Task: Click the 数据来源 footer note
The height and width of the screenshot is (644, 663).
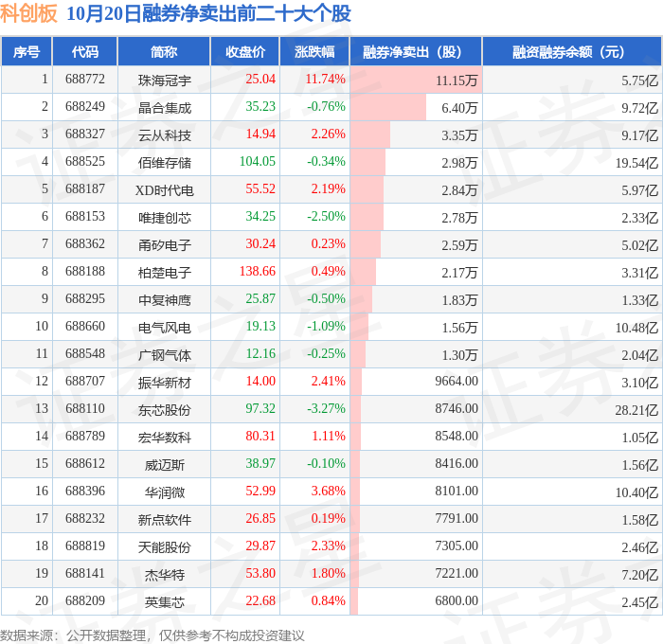Action: (152, 635)
